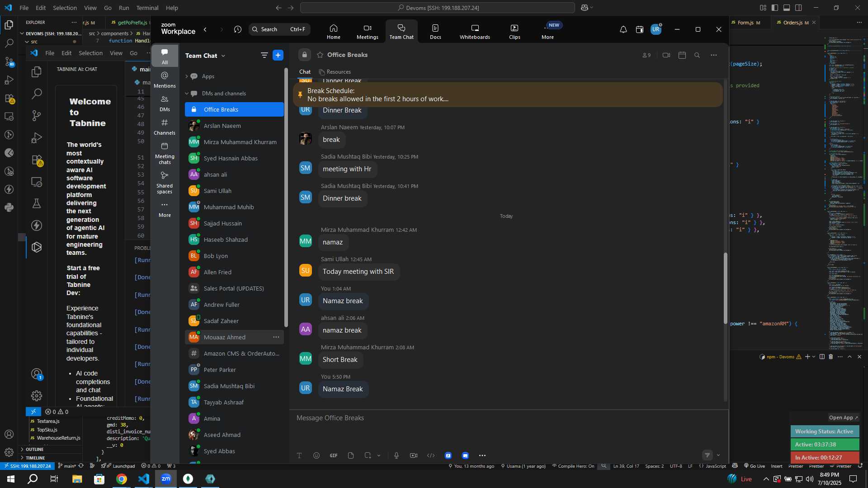868x488 pixels.
Task: Open chat with Arslan Naeem
Action: pos(234,126)
